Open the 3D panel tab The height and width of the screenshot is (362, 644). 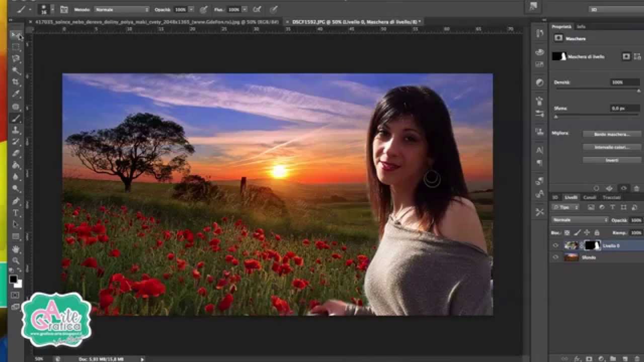click(x=555, y=198)
